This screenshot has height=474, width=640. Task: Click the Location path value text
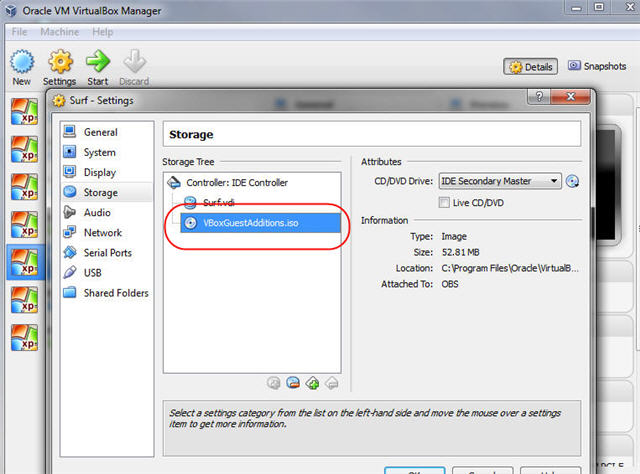tap(510, 268)
